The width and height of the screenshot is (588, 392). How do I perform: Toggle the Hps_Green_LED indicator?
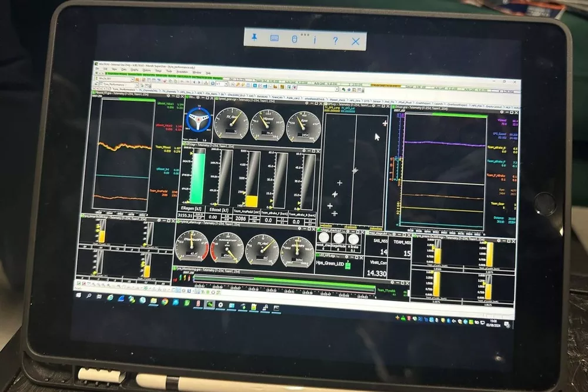[x=348, y=265]
